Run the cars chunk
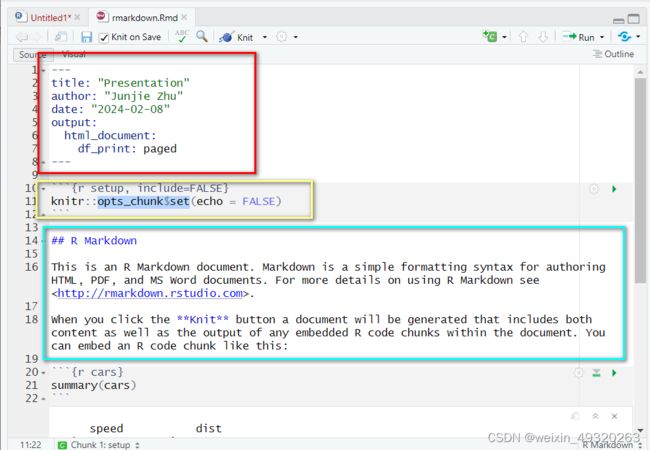The width and height of the screenshot is (650, 450). [x=614, y=373]
